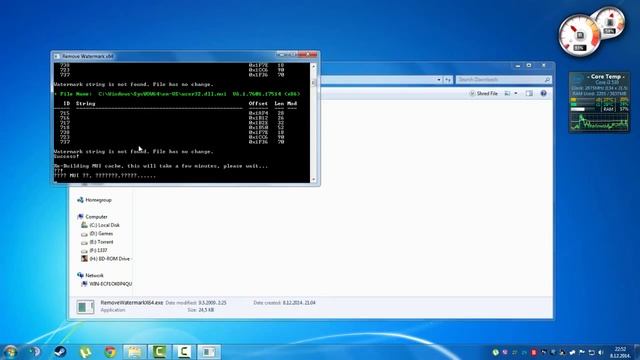The height and width of the screenshot is (360, 640).
Task: Switch to Remove Watermark taskbar button
Action: click(209, 351)
